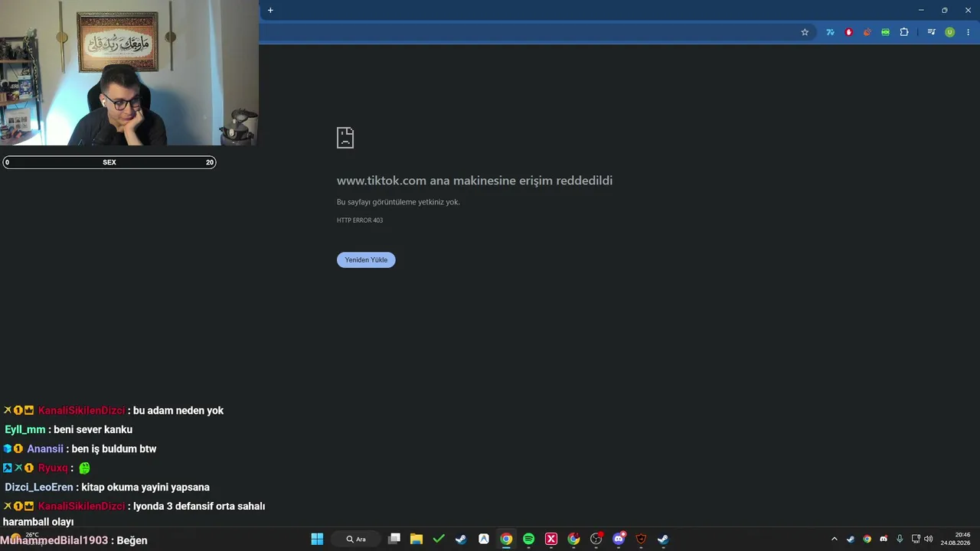Open the green Kick extension icon

pos(885,32)
